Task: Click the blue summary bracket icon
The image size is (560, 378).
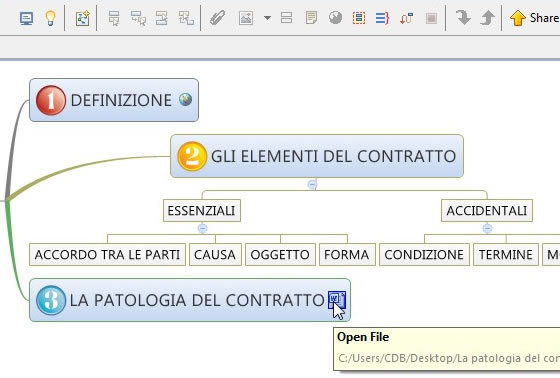Action: tap(382, 18)
